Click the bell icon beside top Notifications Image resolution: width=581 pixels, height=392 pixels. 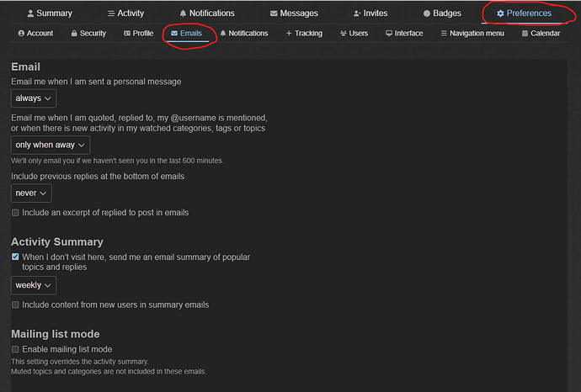pos(183,13)
